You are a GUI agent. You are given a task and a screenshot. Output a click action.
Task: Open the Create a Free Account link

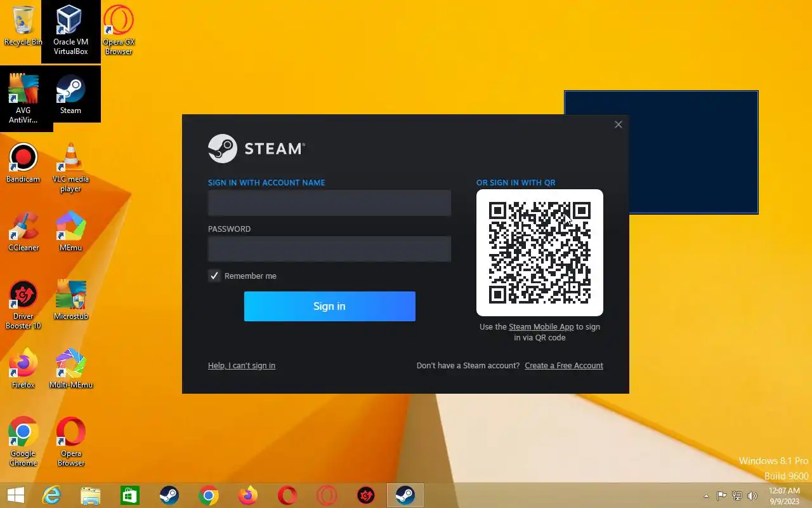[x=564, y=366]
